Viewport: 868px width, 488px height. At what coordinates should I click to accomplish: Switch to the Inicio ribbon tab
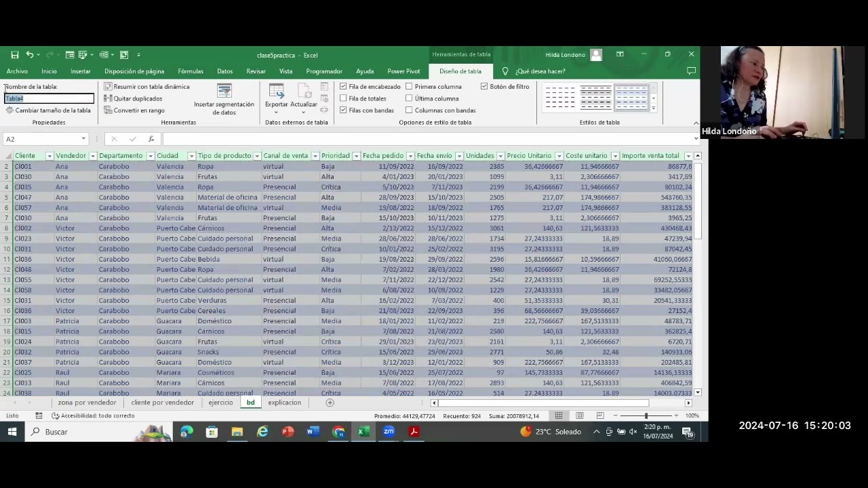(x=49, y=71)
